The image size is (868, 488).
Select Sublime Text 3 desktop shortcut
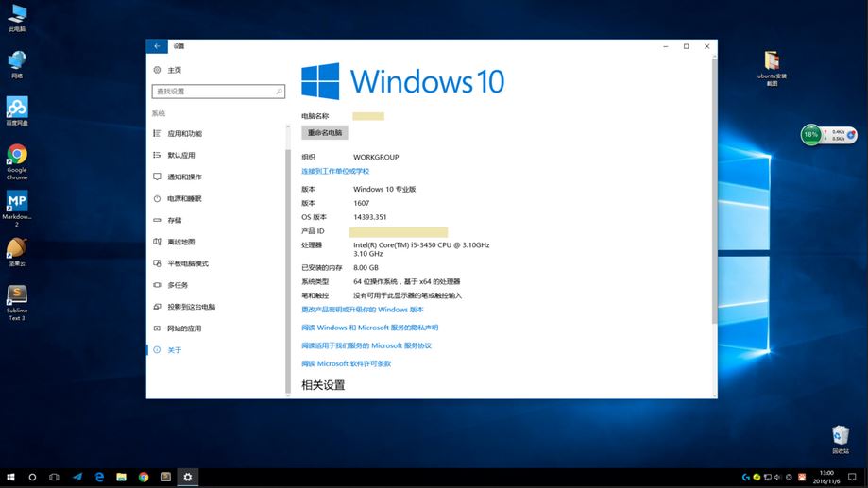pyautogui.click(x=17, y=303)
